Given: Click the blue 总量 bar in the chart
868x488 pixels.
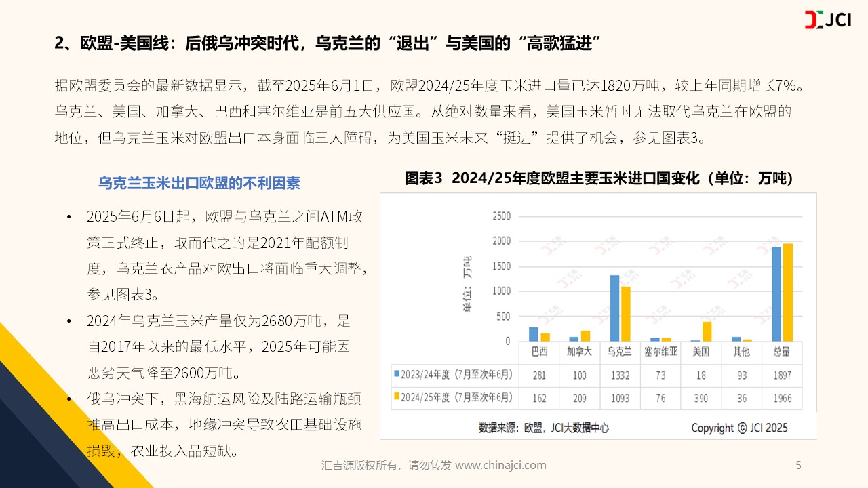Looking at the screenshot, I should pos(776,294).
